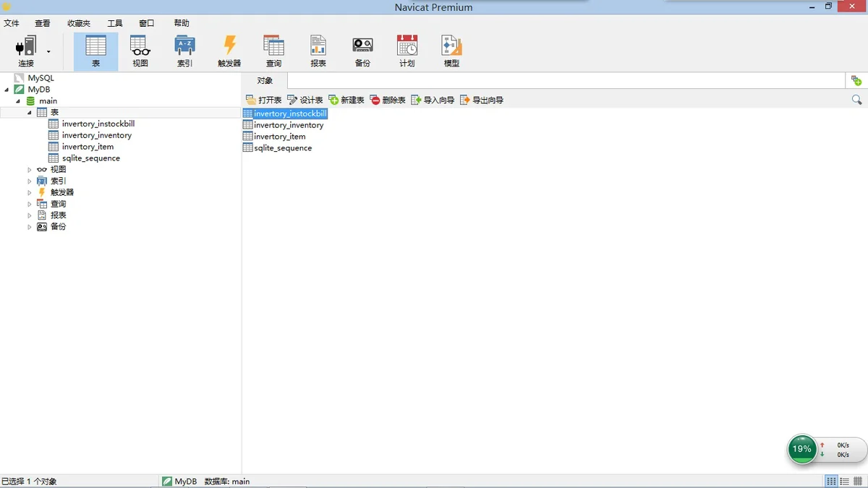Switch to detail view mode icon

click(844, 481)
